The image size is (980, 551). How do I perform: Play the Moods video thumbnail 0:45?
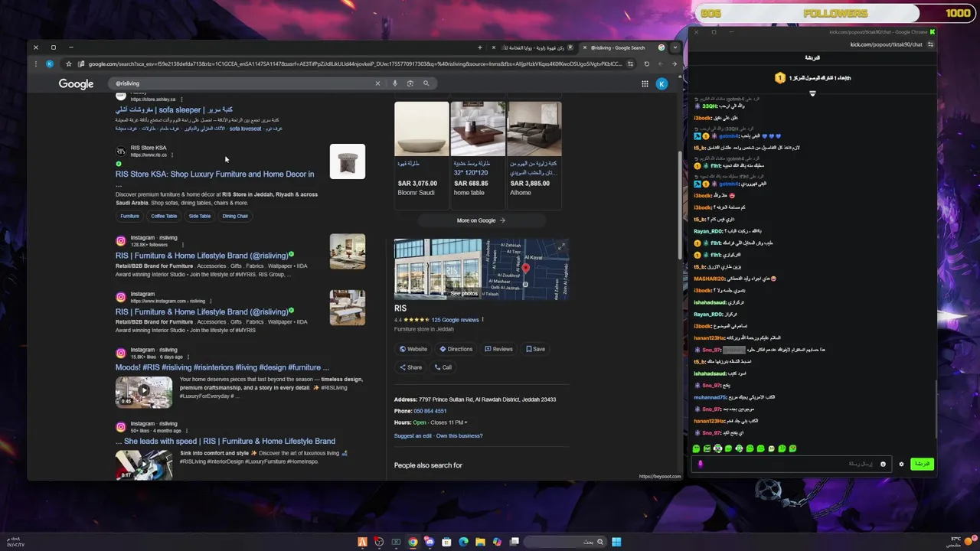click(x=144, y=392)
